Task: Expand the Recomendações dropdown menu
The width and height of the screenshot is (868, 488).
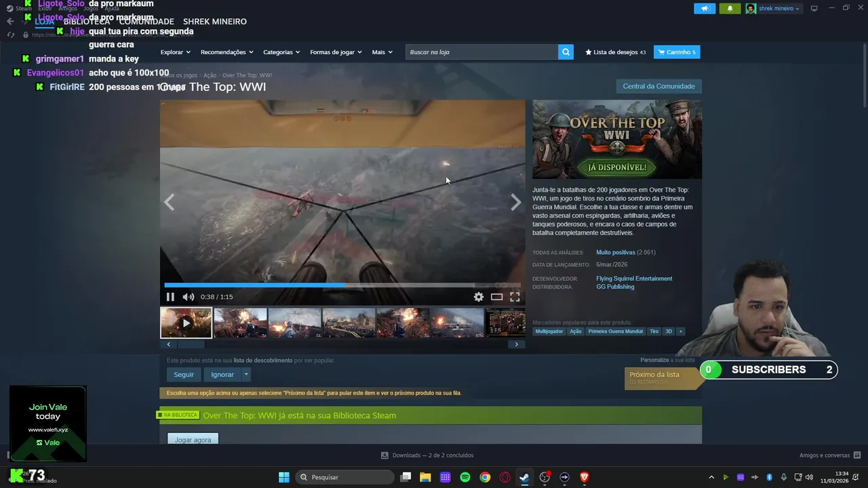Action: pos(227,52)
